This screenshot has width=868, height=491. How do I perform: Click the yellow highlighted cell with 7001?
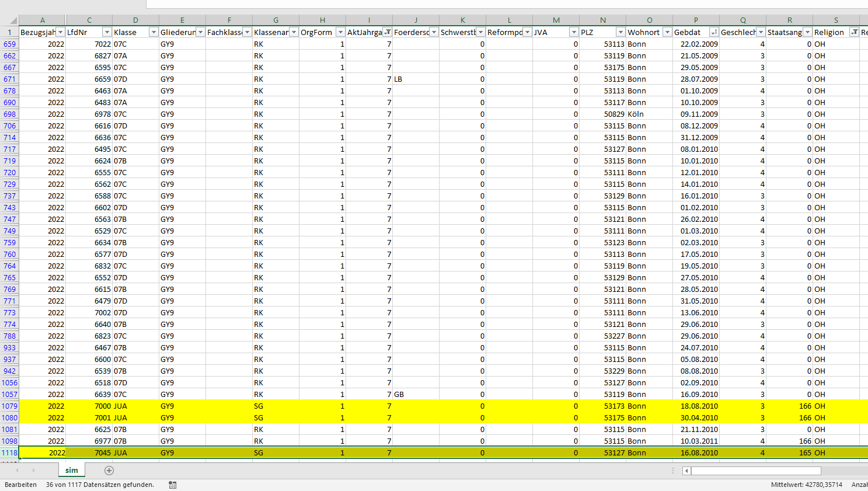(89, 417)
